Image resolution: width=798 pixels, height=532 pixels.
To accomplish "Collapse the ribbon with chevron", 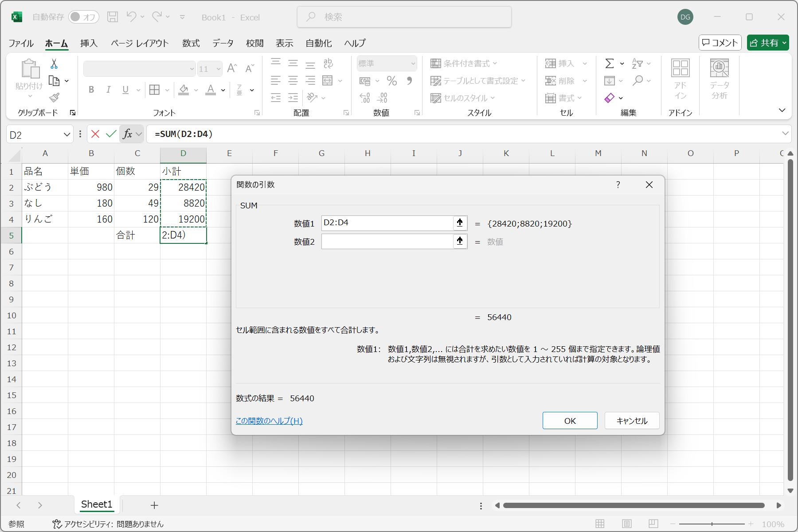I will tap(782, 110).
